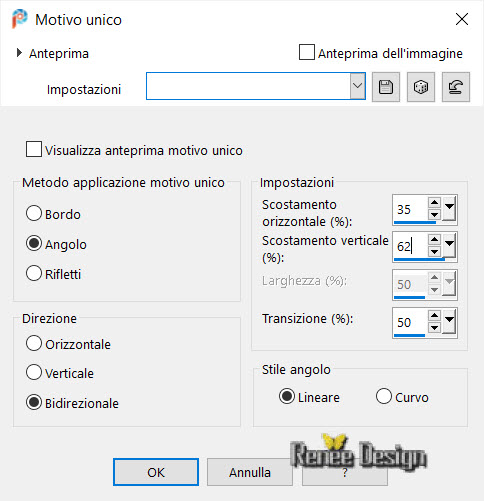484x501 pixels.
Task: Expand the Anteprima preview section
Action: 19,53
